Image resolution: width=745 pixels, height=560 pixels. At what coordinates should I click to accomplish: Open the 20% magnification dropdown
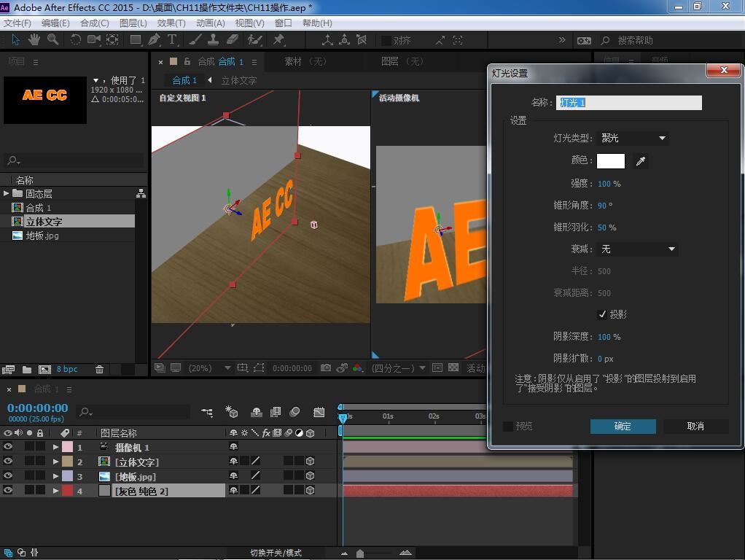209,368
